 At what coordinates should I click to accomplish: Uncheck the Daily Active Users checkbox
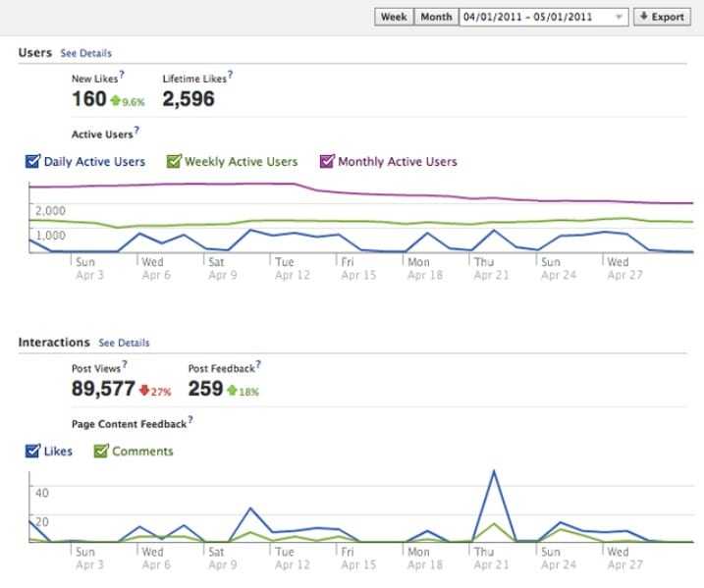click(x=32, y=162)
